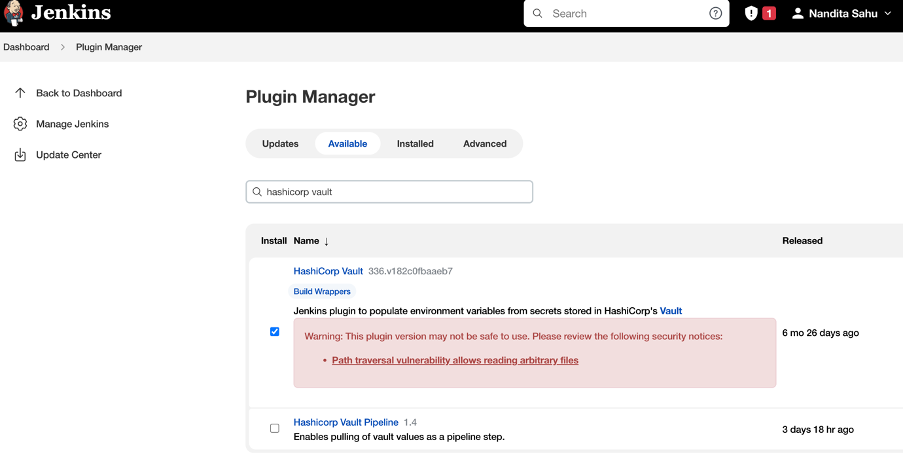Click the Back to Dashboard arrow icon
This screenshot has width=904, height=462.
[x=20, y=93]
